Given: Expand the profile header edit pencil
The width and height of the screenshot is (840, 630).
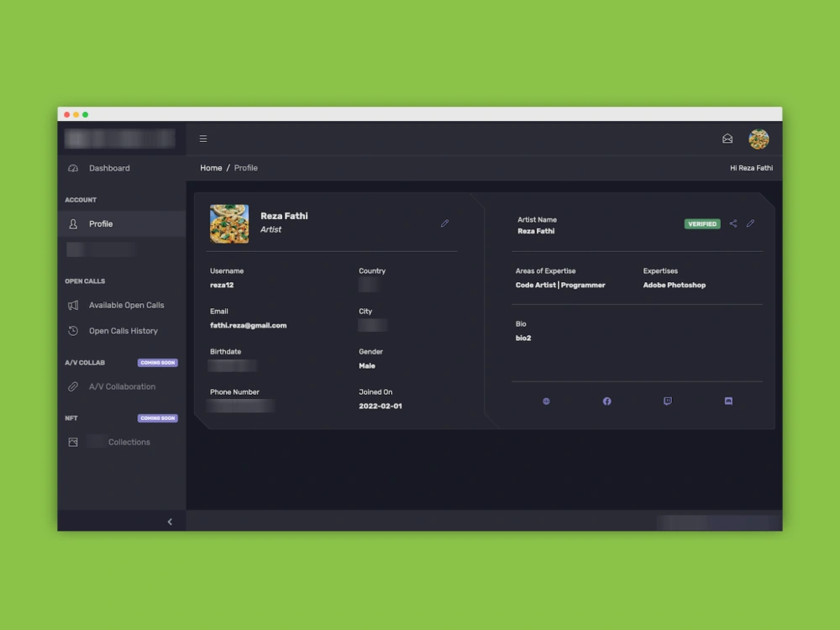Looking at the screenshot, I should 444,223.
